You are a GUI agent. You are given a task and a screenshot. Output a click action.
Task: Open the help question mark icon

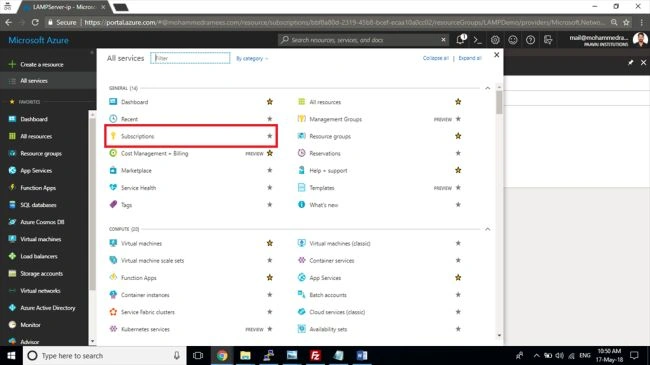530,40
